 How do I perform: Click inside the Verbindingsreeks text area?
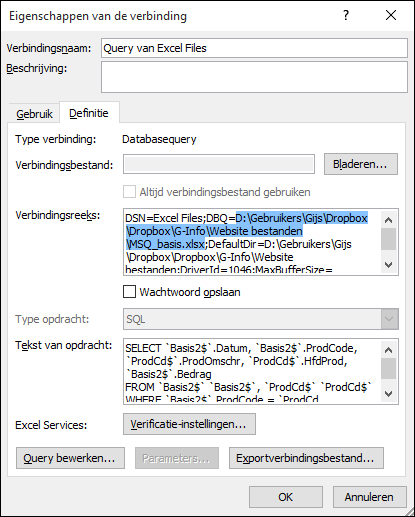(x=252, y=242)
